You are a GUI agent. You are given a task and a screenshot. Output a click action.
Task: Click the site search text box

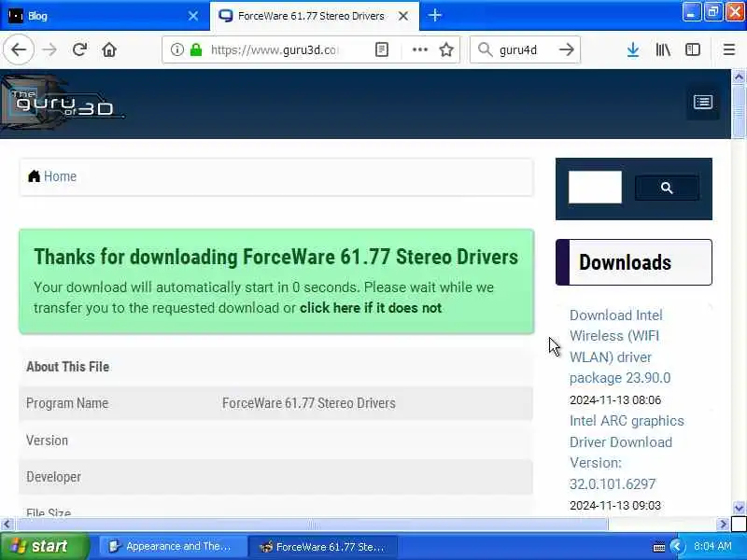pyautogui.click(x=595, y=188)
